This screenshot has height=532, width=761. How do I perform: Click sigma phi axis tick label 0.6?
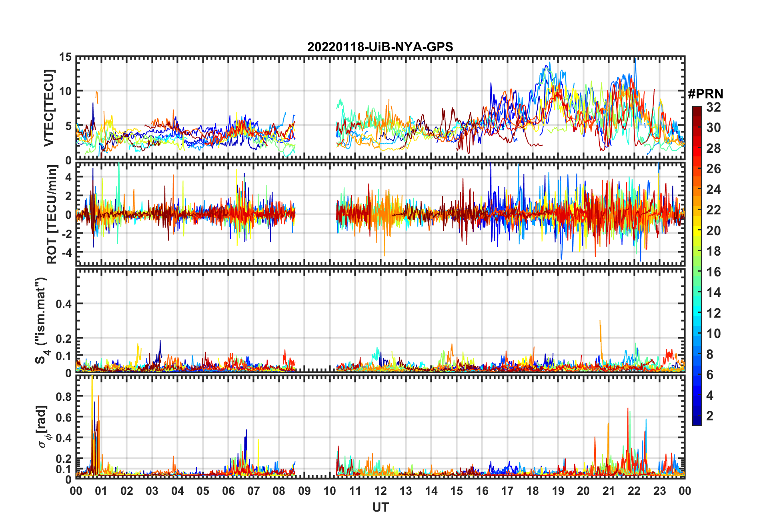(64, 418)
